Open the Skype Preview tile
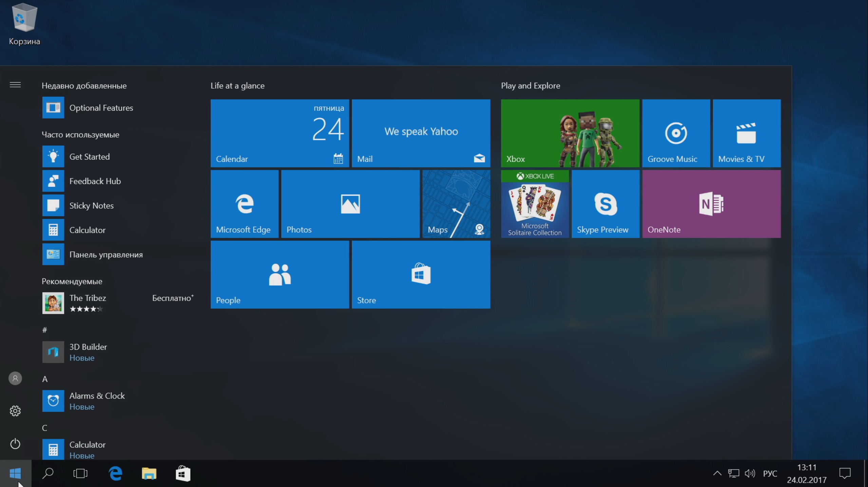The height and width of the screenshot is (487, 868). [605, 204]
